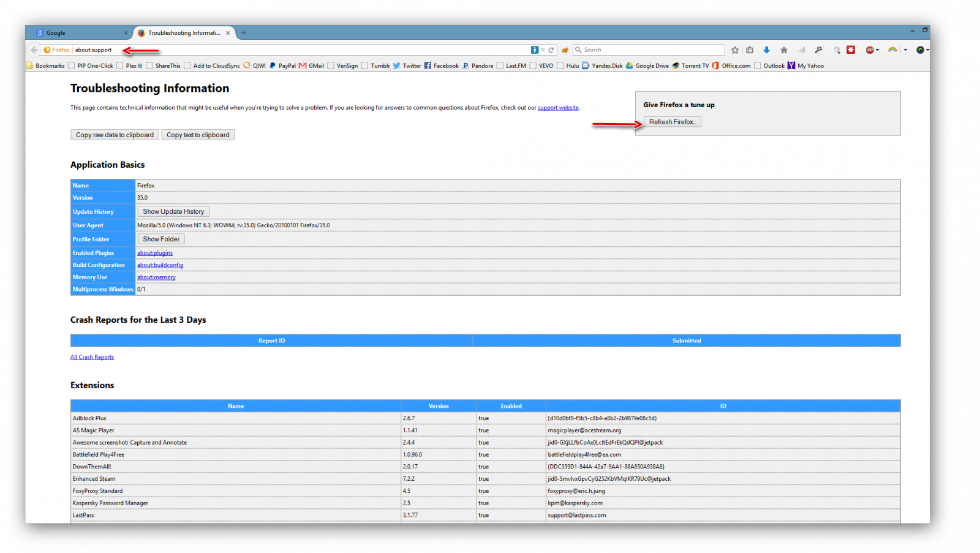This screenshot has width=980, height=553.
Task: Click the User Agent string value
Action: coord(233,225)
